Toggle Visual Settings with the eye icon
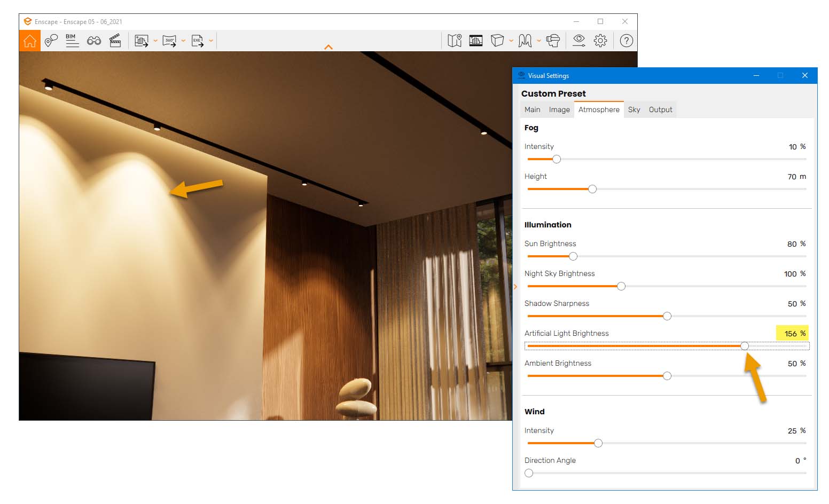The image size is (829, 504). click(578, 41)
